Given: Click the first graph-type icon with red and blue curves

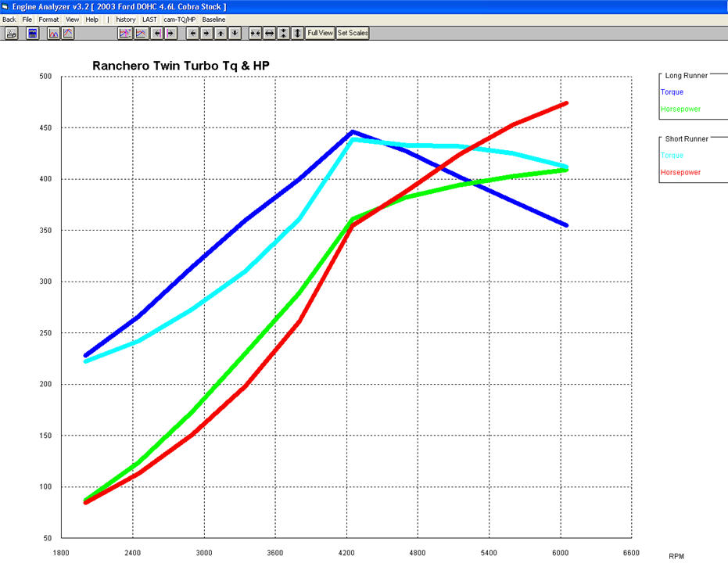Looking at the screenshot, I should (53, 34).
